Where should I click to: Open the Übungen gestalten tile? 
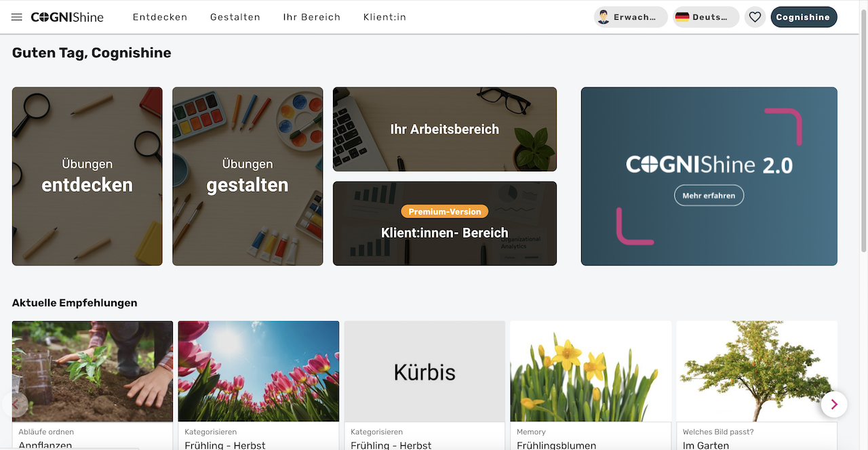248,176
